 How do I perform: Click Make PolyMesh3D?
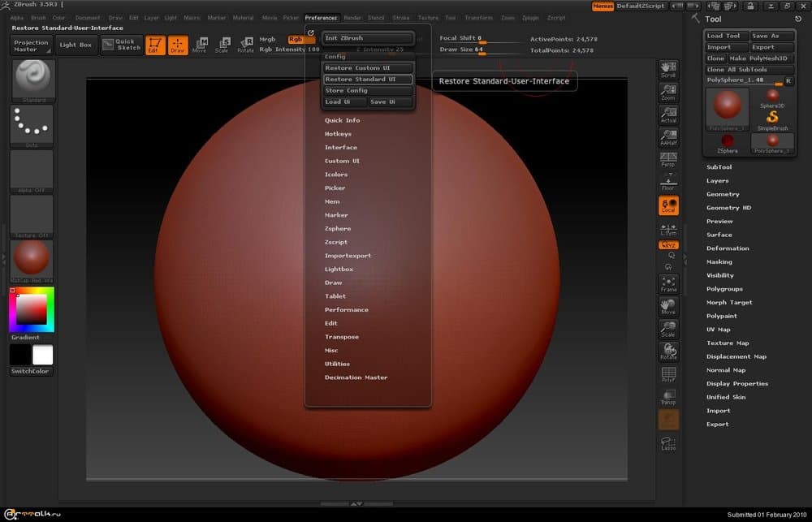click(x=761, y=58)
